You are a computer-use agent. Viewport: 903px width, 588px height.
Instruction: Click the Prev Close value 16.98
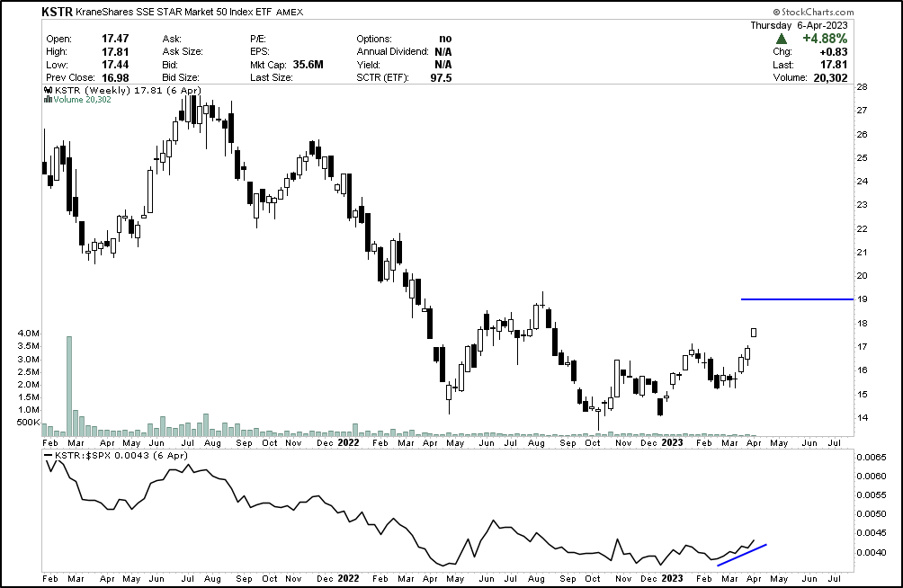click(x=115, y=77)
